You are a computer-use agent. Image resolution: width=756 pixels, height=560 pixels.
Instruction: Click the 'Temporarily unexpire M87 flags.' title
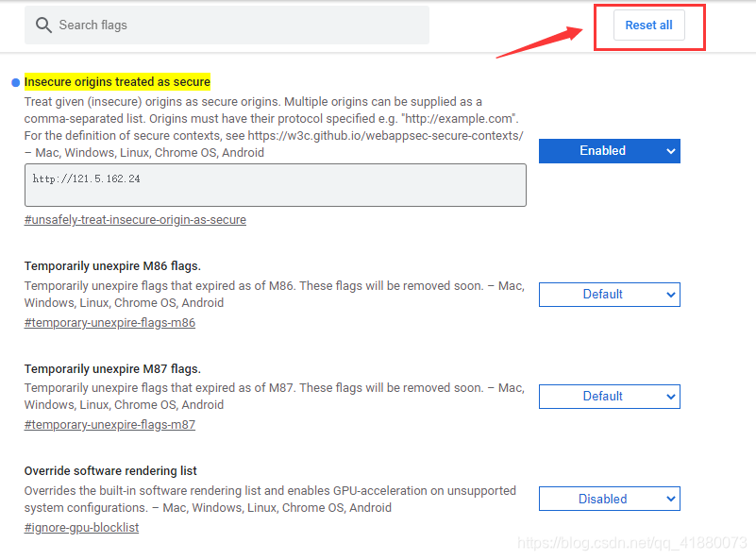coord(112,369)
